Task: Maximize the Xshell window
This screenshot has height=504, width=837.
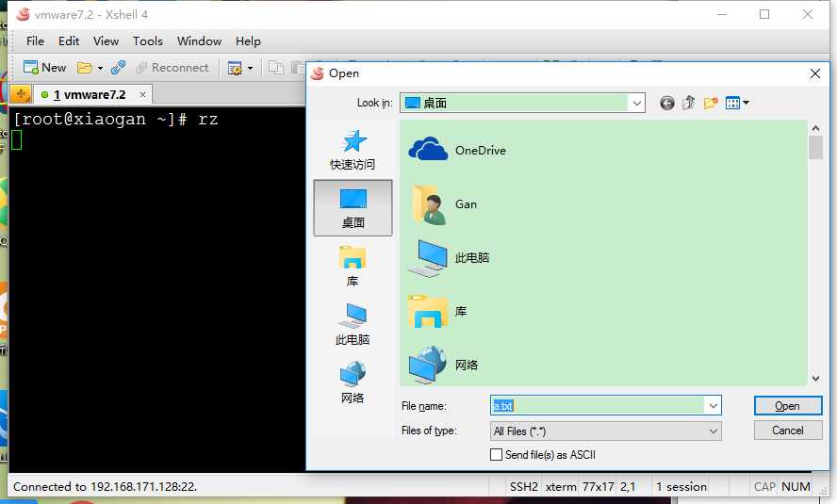Action: pos(764,14)
